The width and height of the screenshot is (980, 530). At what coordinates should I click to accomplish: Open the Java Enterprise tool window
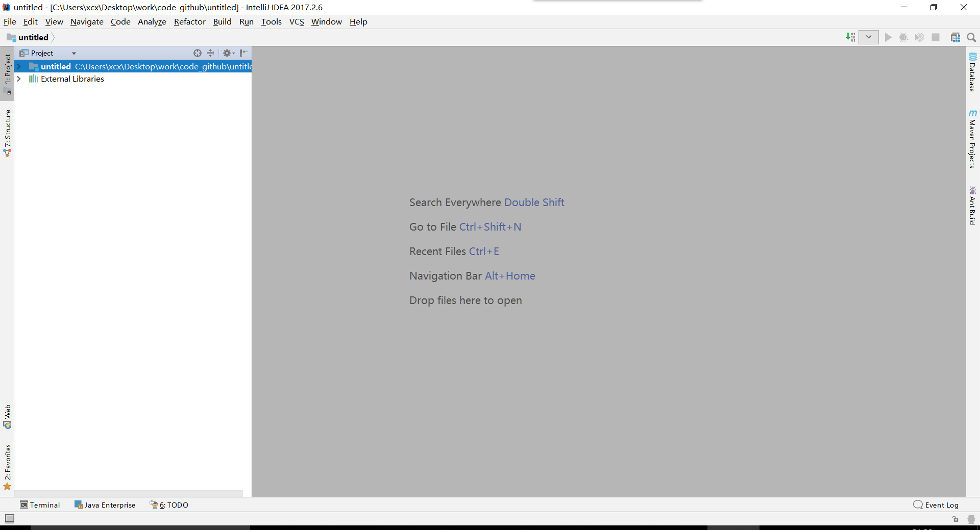(x=105, y=505)
